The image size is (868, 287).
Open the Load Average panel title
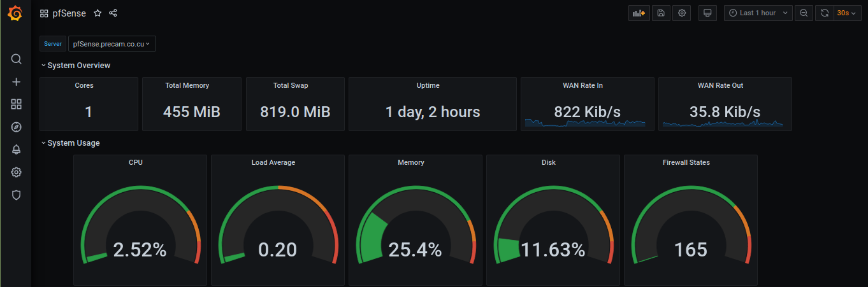[x=273, y=162]
